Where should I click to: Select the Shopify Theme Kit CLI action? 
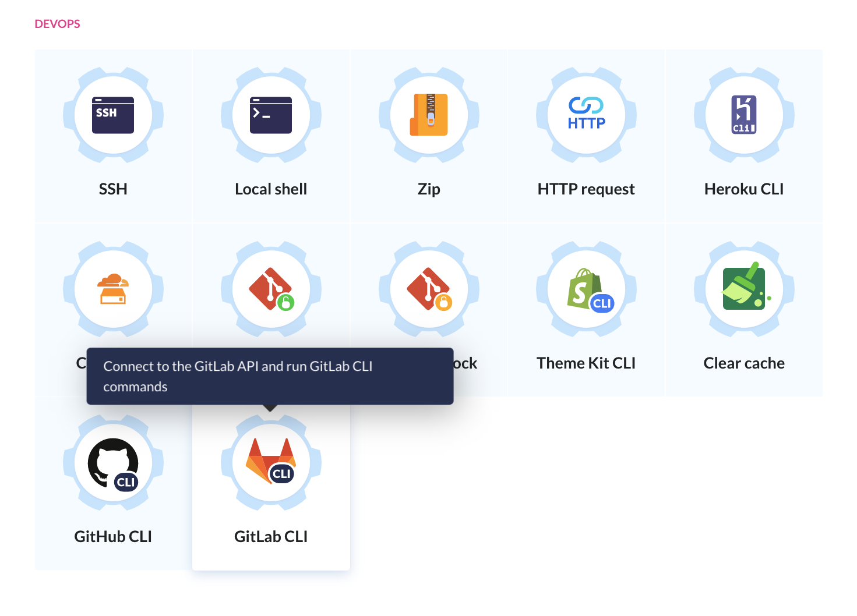pos(586,289)
